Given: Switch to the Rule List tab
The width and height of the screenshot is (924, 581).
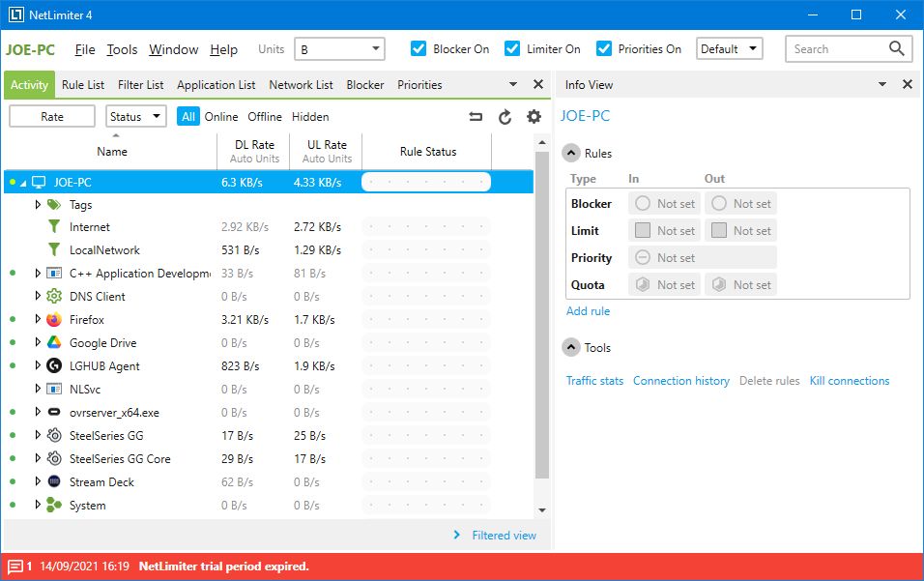Looking at the screenshot, I should [x=82, y=84].
